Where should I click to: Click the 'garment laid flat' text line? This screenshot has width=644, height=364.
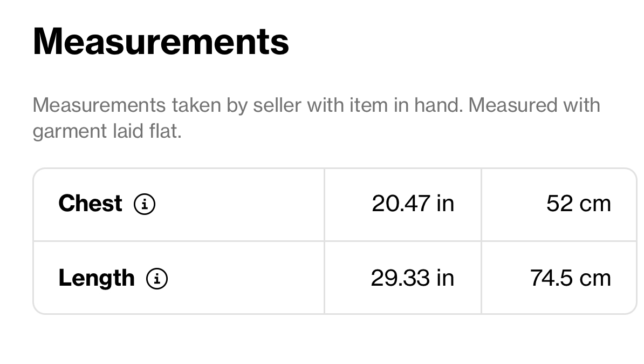coord(107,131)
